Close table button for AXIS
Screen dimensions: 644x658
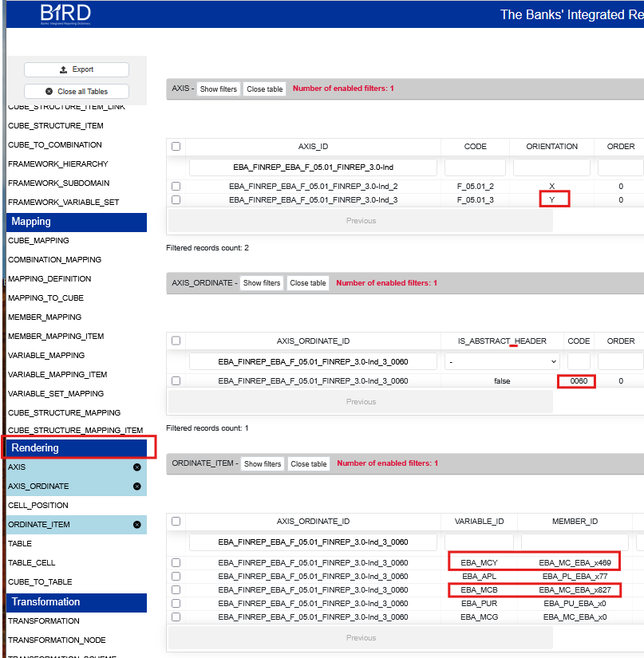264,89
